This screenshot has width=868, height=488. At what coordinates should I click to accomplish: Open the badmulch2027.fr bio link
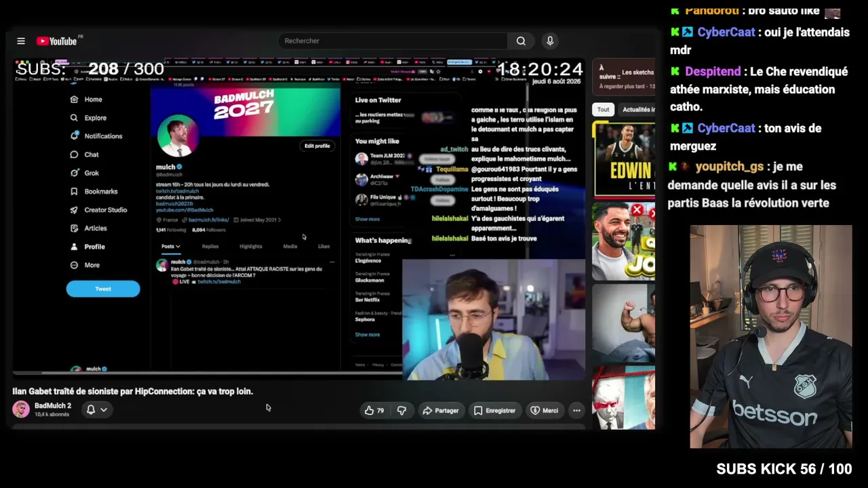(x=174, y=203)
